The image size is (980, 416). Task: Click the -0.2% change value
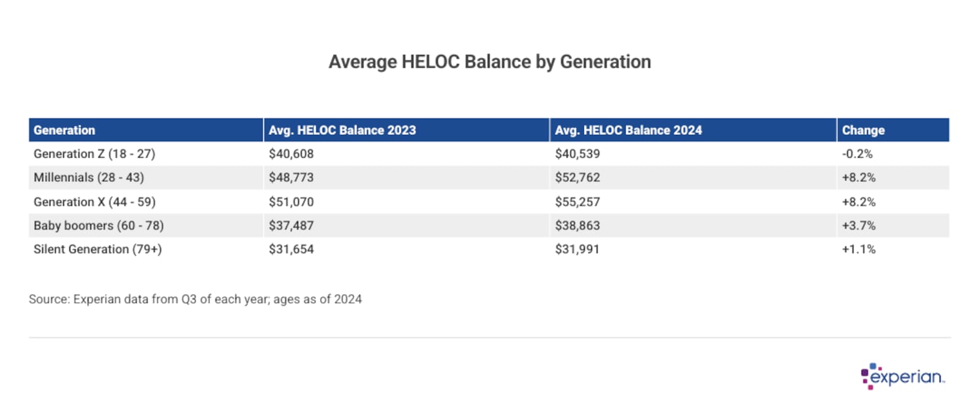tap(857, 154)
